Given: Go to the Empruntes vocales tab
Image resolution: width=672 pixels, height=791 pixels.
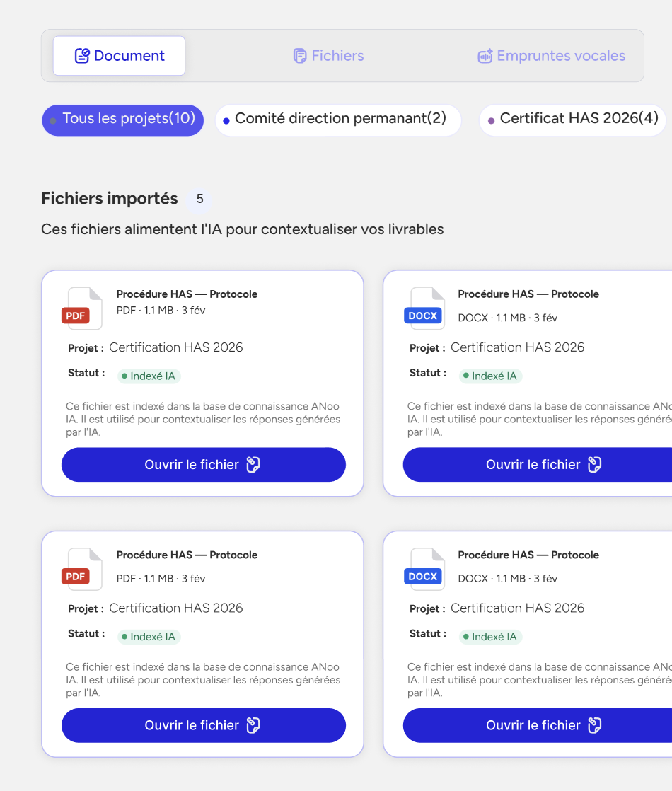Looking at the screenshot, I should 552,56.
